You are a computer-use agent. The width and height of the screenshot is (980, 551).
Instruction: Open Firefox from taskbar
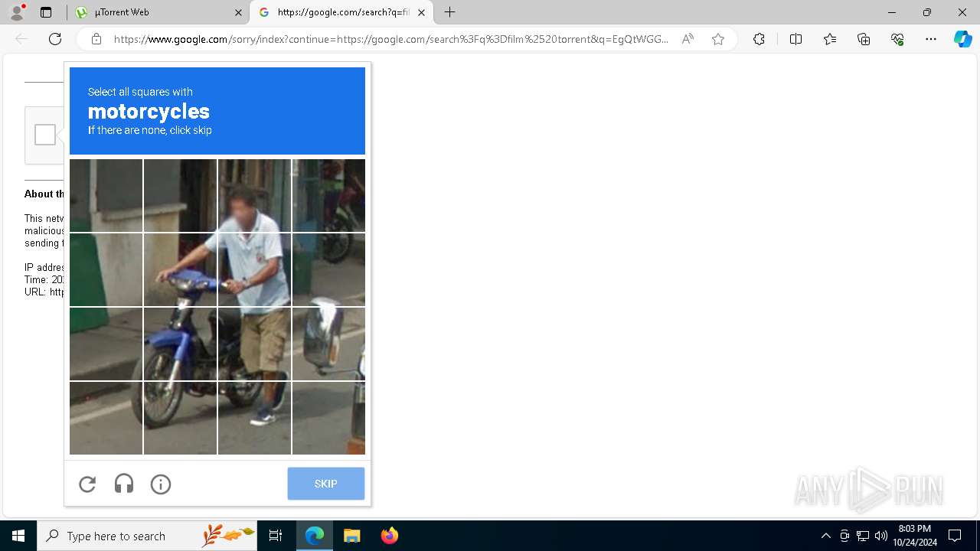(x=389, y=536)
